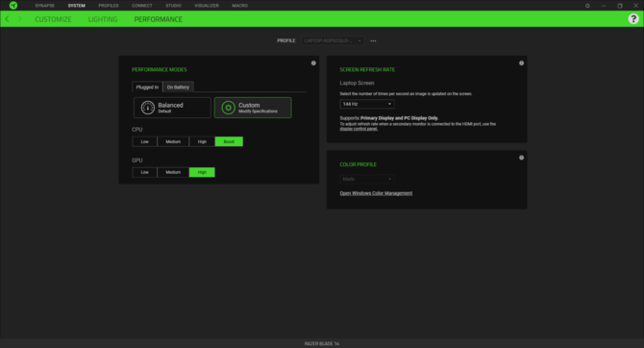Set CPU to High

click(202, 141)
